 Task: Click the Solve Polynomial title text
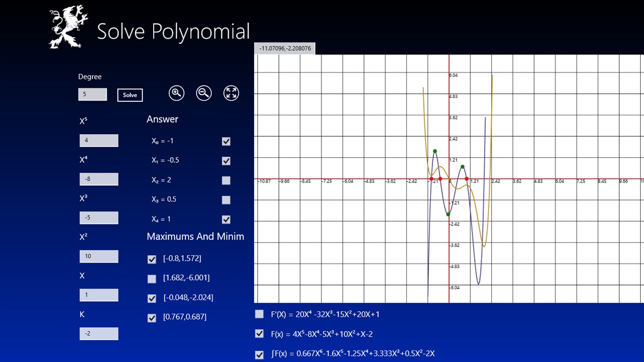tap(173, 32)
